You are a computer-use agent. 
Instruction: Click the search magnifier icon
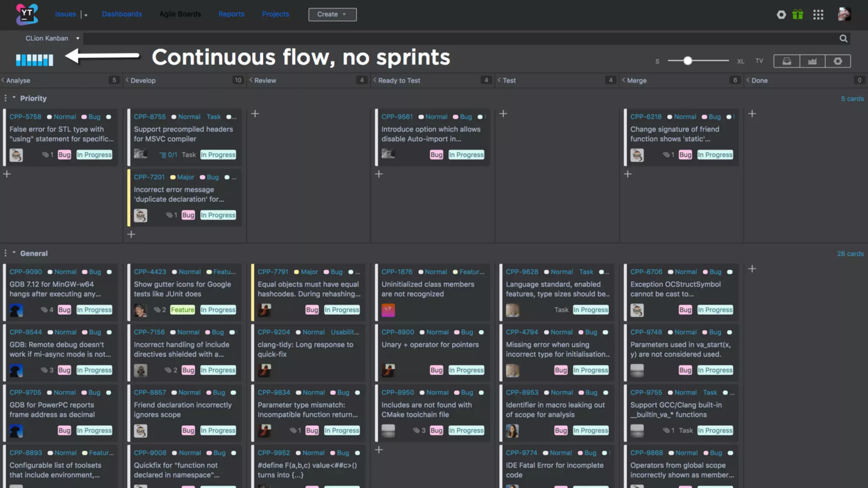coord(843,39)
